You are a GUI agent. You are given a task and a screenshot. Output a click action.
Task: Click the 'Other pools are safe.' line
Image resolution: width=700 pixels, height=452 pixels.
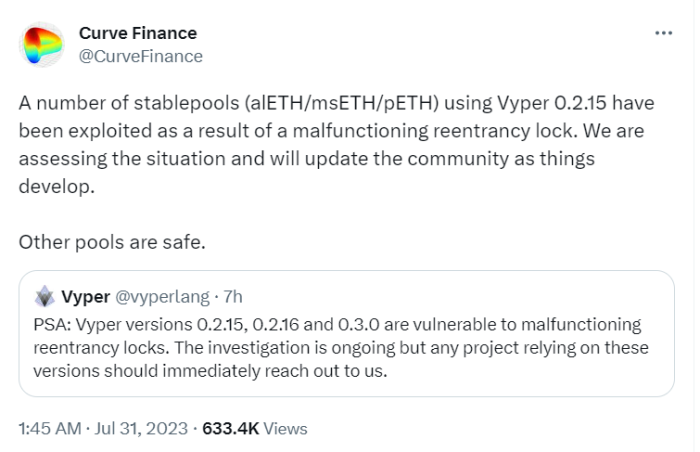point(112,242)
